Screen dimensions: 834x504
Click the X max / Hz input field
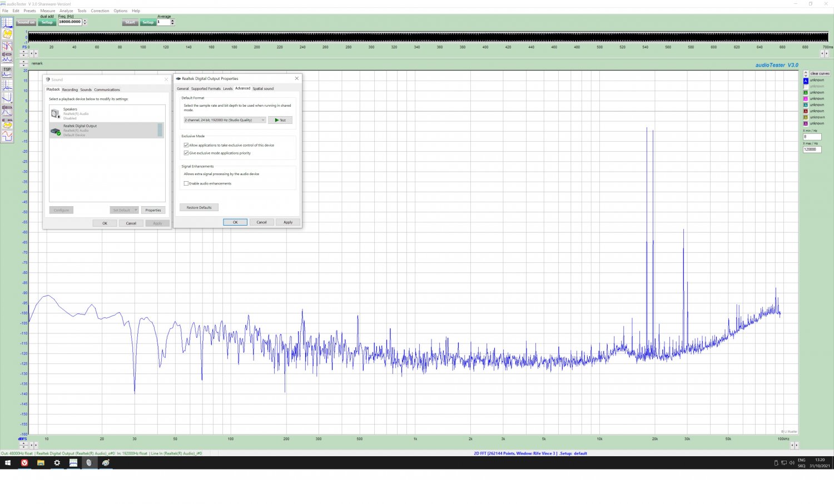(x=812, y=149)
